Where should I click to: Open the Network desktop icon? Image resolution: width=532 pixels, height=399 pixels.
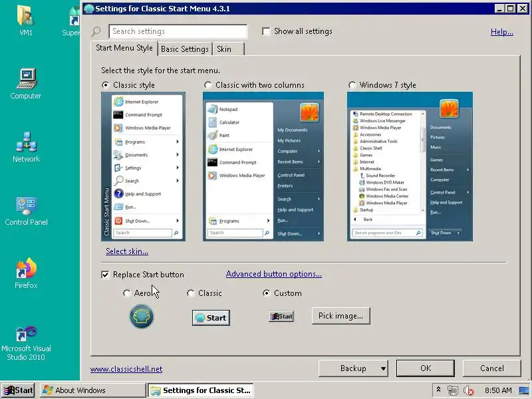(26, 146)
